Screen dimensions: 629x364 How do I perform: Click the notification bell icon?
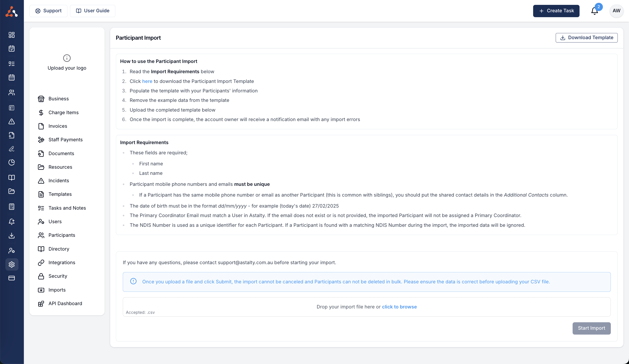pos(594,11)
